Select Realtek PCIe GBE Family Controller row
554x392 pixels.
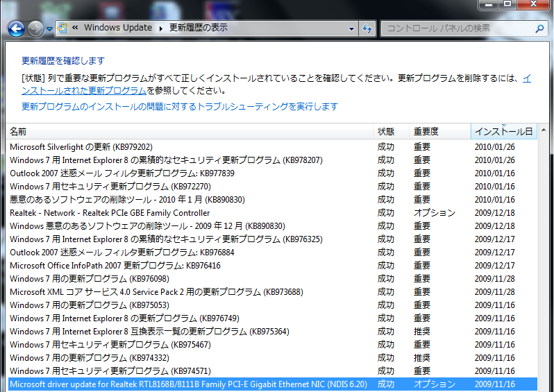[272, 212]
